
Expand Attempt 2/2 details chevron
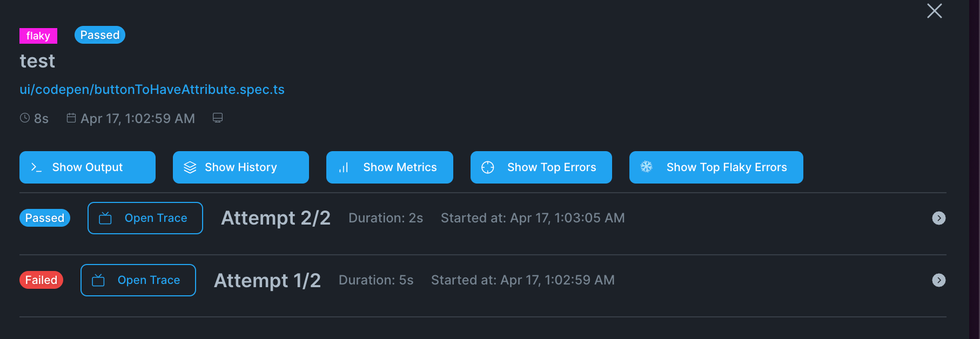coord(939,218)
